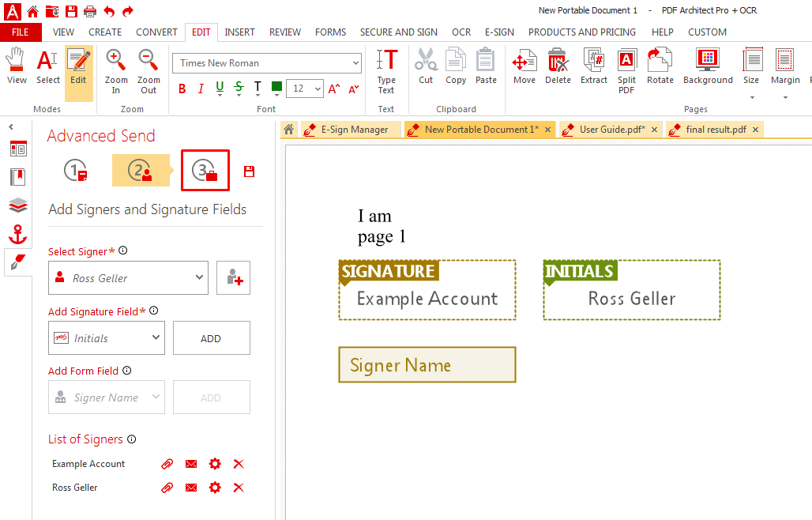Go to step 1 of Advanced Send
The height and width of the screenshot is (520, 812).
click(76, 171)
